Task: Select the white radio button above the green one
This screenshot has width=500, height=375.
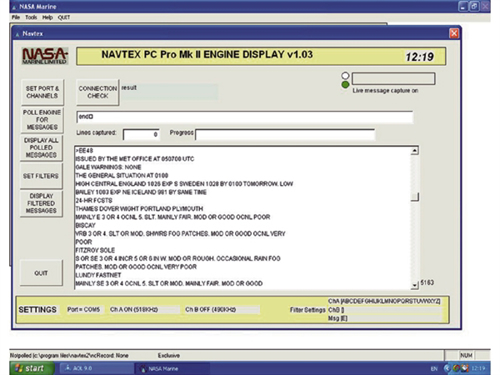Action: (x=345, y=75)
